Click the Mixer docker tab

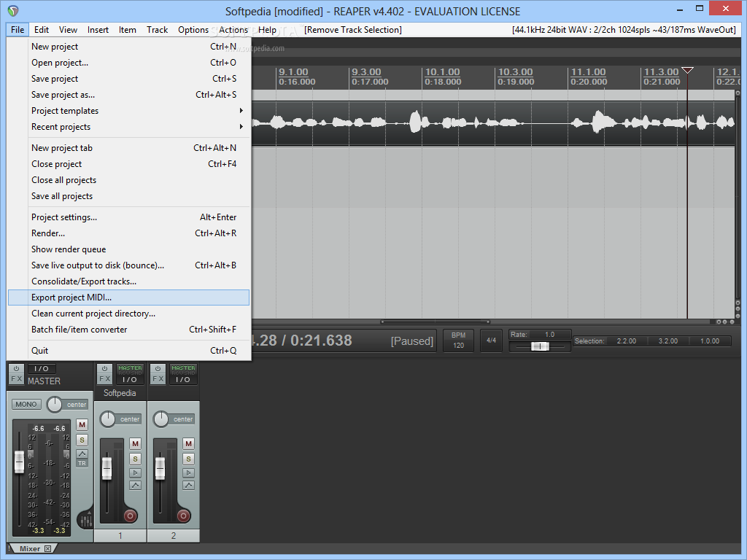coord(30,548)
